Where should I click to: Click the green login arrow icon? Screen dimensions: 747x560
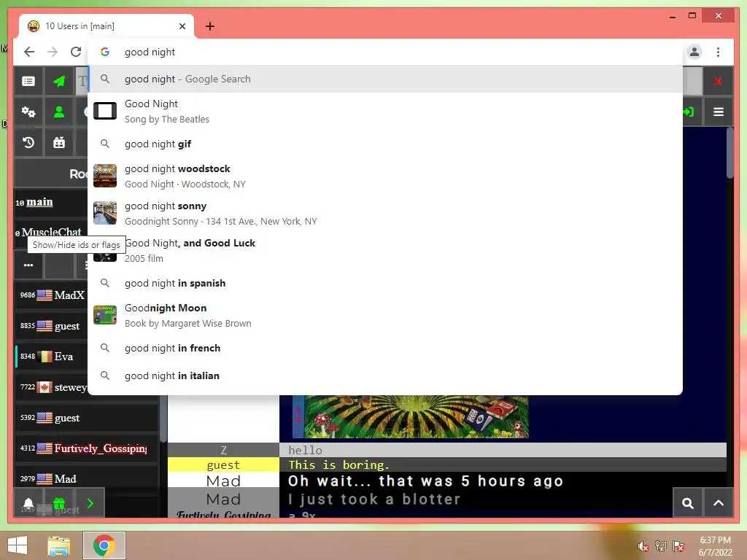[x=689, y=112]
